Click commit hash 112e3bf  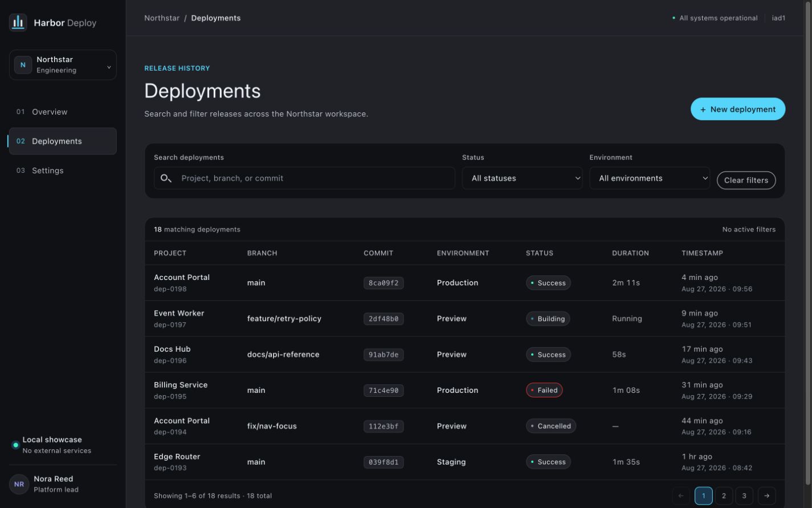(x=383, y=426)
